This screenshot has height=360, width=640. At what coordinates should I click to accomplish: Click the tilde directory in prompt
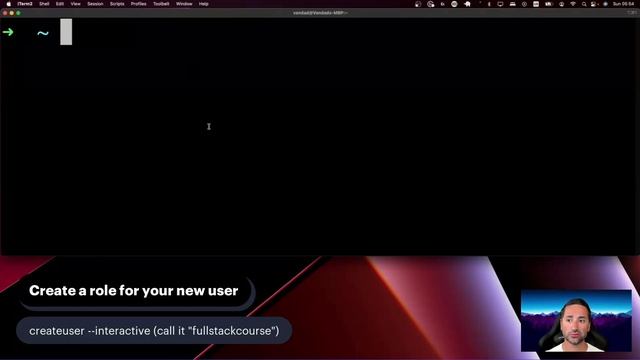[43, 33]
